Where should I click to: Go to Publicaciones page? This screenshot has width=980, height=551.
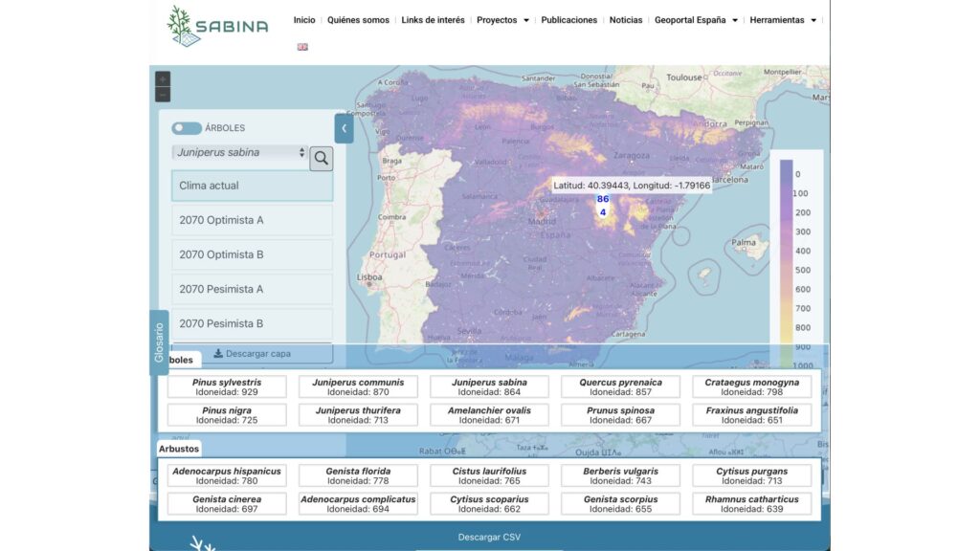coord(568,20)
